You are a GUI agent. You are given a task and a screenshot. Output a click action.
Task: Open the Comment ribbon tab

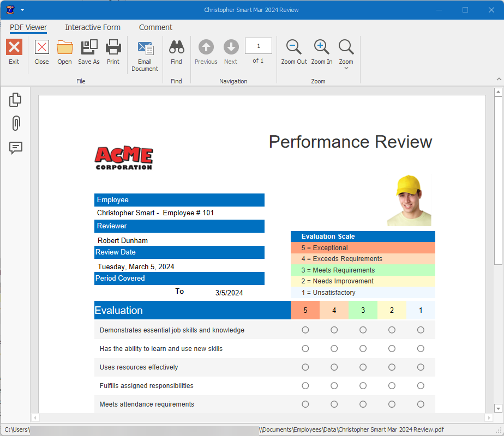[x=155, y=27]
